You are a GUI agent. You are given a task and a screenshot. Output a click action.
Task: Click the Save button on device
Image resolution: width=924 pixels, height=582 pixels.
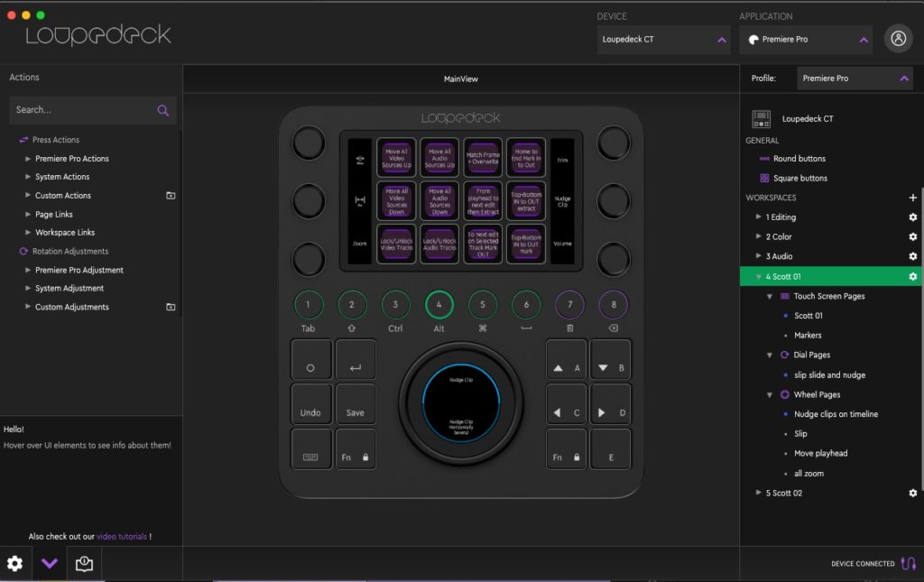[356, 404]
